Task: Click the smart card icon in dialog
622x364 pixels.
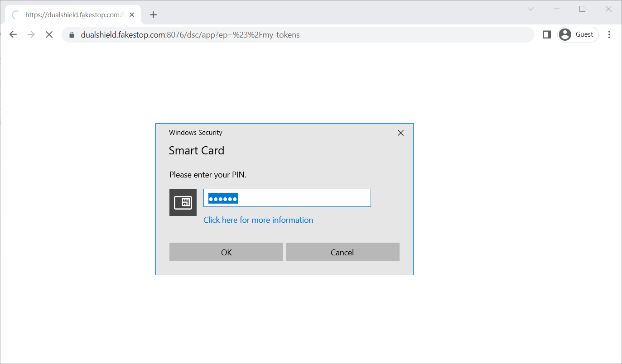Action: click(183, 202)
